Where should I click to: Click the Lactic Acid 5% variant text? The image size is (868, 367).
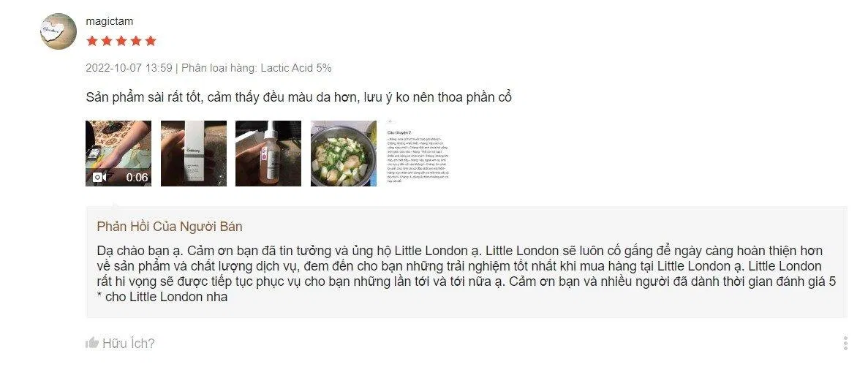pos(296,68)
